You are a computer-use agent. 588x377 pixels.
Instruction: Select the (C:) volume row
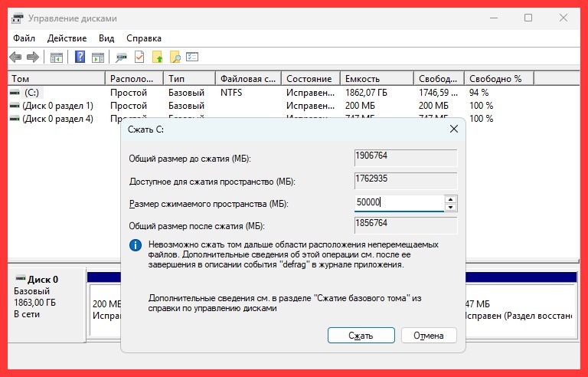click(31, 92)
